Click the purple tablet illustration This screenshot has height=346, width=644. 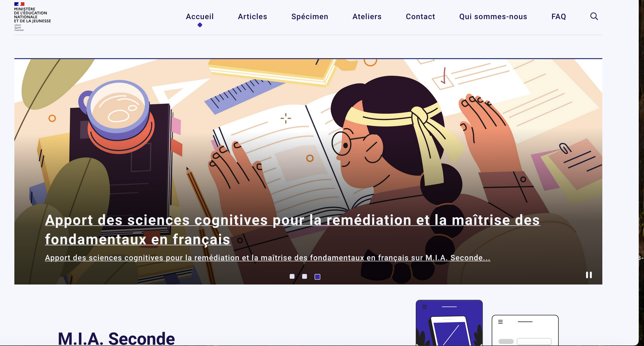click(449, 323)
